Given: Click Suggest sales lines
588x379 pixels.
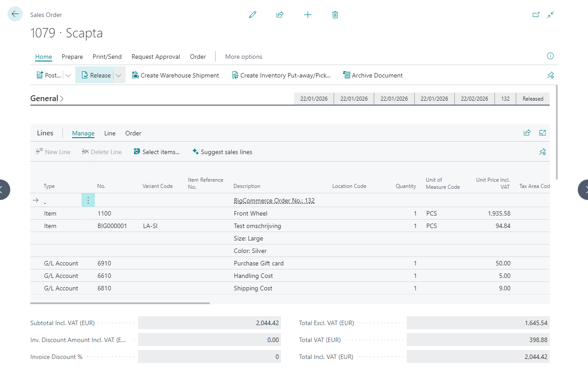Looking at the screenshot, I should point(222,152).
